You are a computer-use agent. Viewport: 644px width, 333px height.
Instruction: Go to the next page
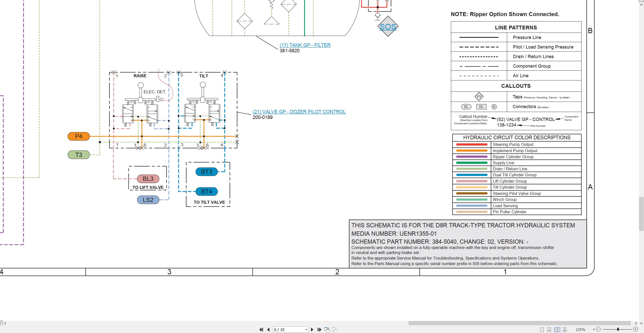tap(312, 329)
